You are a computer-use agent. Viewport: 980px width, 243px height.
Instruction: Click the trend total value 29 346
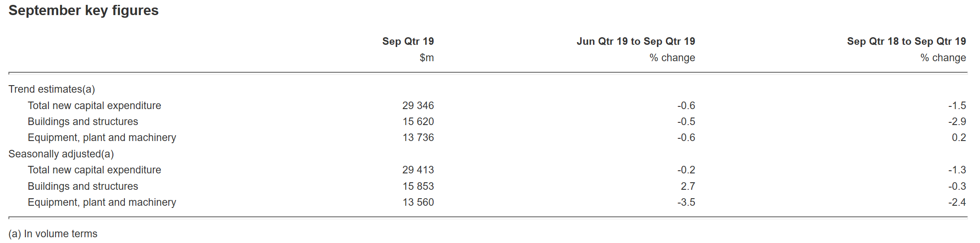coord(418,106)
